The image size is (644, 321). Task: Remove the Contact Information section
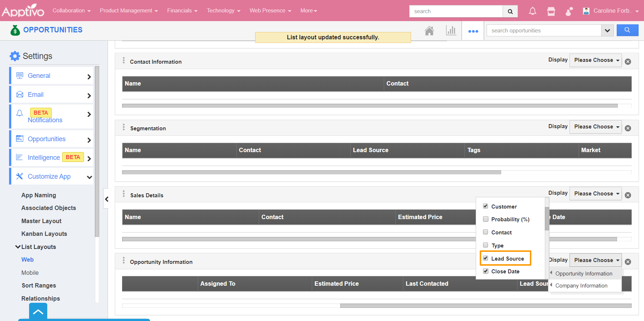pos(628,62)
